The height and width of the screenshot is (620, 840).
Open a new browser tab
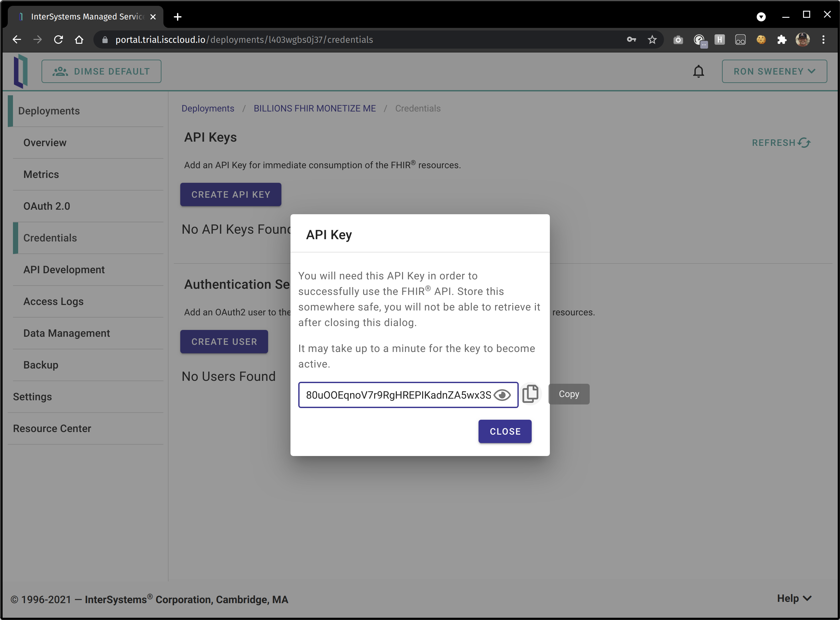[178, 17]
